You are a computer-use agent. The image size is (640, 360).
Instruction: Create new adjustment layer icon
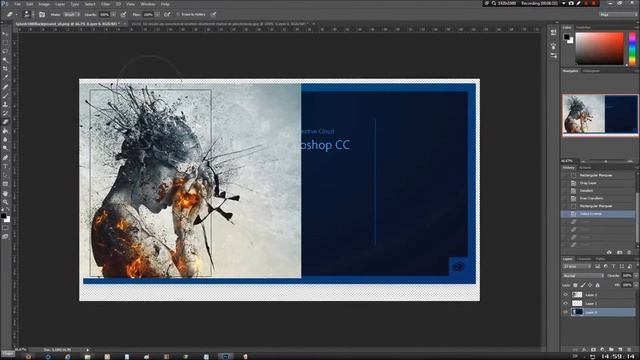coord(602,350)
